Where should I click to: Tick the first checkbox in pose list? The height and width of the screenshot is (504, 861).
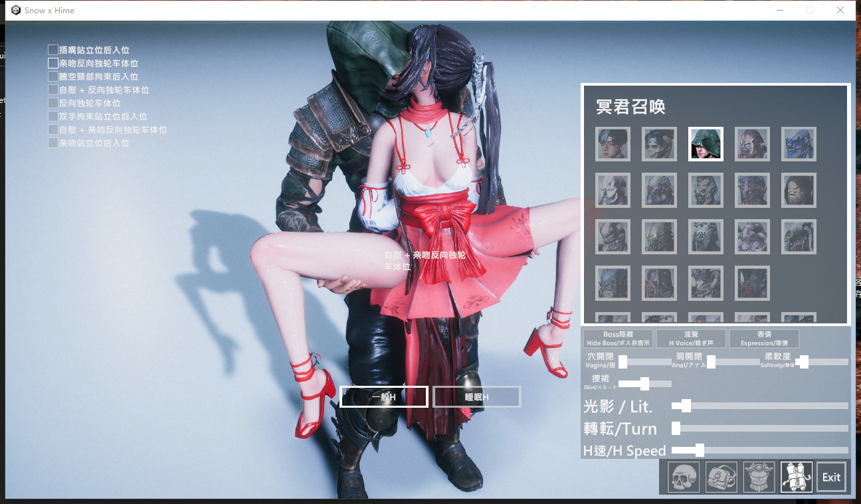pos(53,50)
